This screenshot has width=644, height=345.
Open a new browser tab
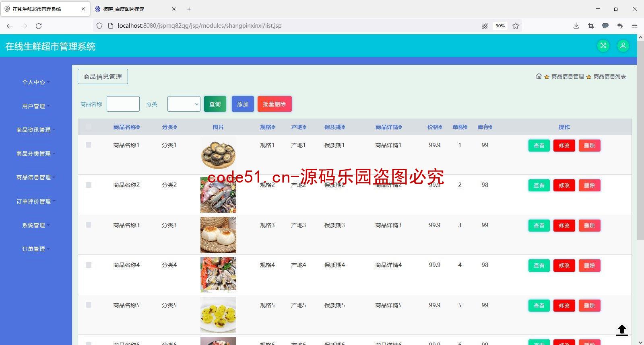189,9
